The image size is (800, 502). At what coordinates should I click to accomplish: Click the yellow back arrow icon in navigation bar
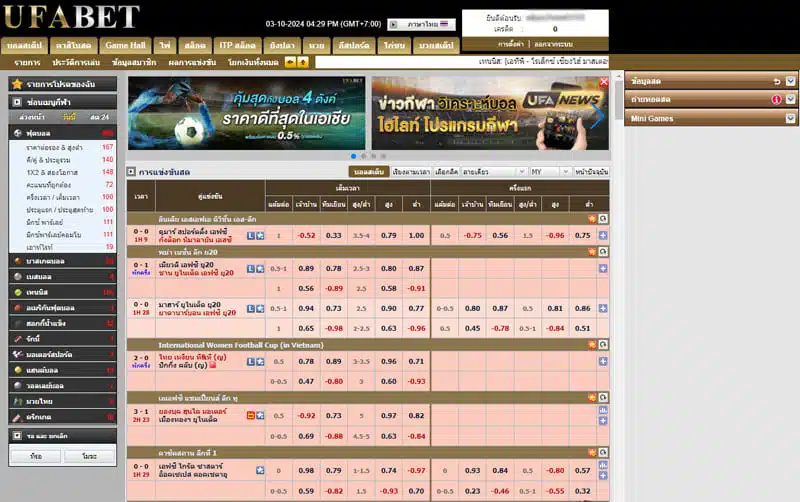[x=290, y=62]
